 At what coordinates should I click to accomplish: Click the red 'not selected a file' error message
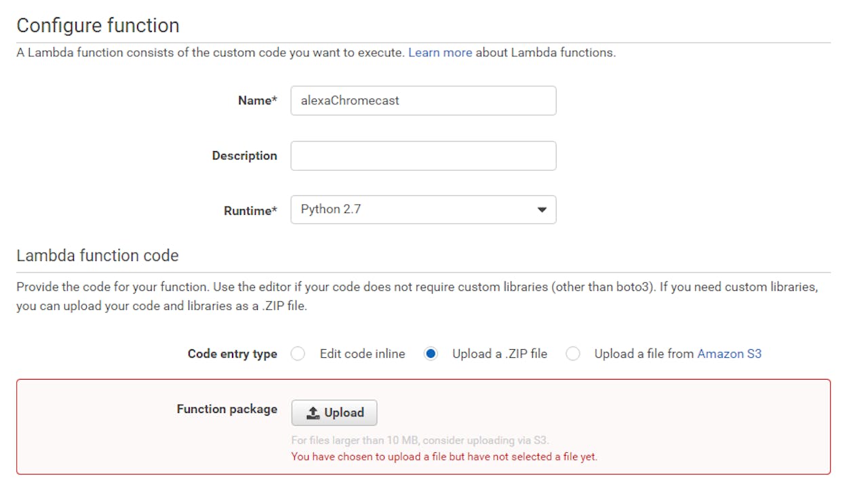point(444,456)
